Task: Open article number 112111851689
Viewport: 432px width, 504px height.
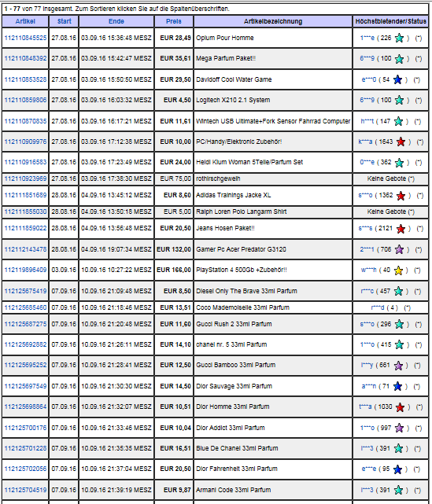Action: [x=25, y=196]
